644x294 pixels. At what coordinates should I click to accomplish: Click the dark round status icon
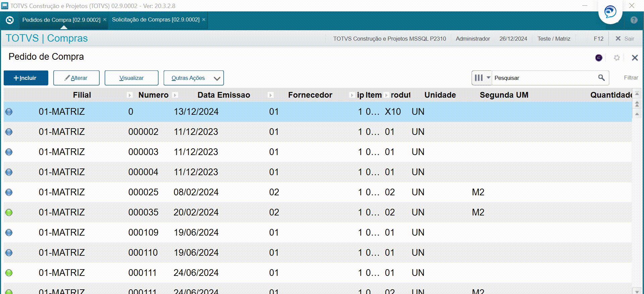[599, 58]
